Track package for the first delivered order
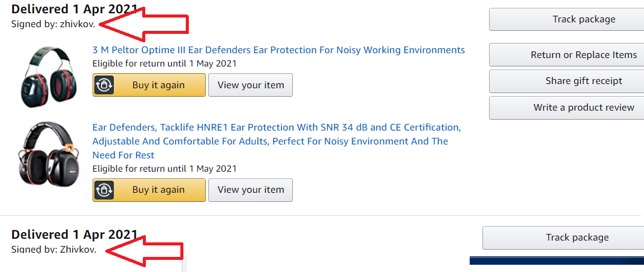Viewport: 644px width, 272px height. (566, 19)
